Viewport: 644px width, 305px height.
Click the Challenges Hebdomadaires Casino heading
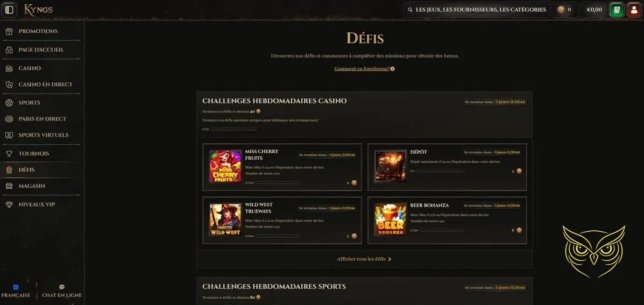point(274,101)
